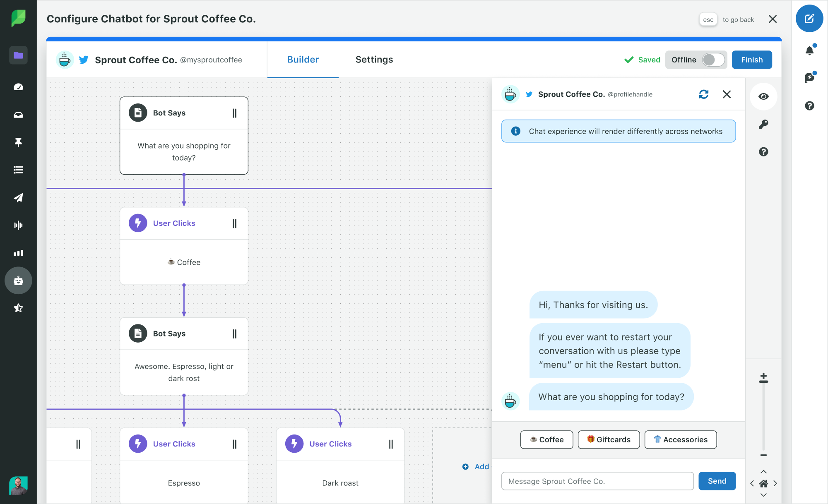Click the star favorites icon in sidebar
This screenshot has width=828, height=504.
pyautogui.click(x=18, y=308)
